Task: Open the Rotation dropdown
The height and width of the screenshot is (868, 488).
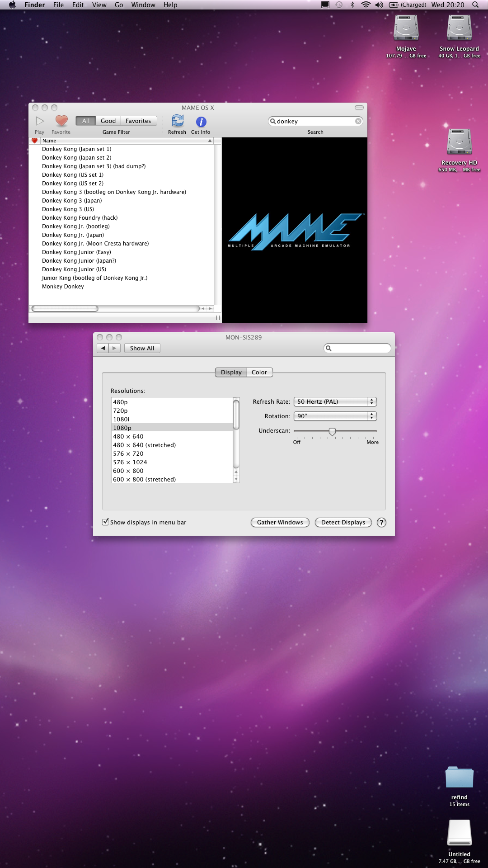Action: [x=335, y=416]
